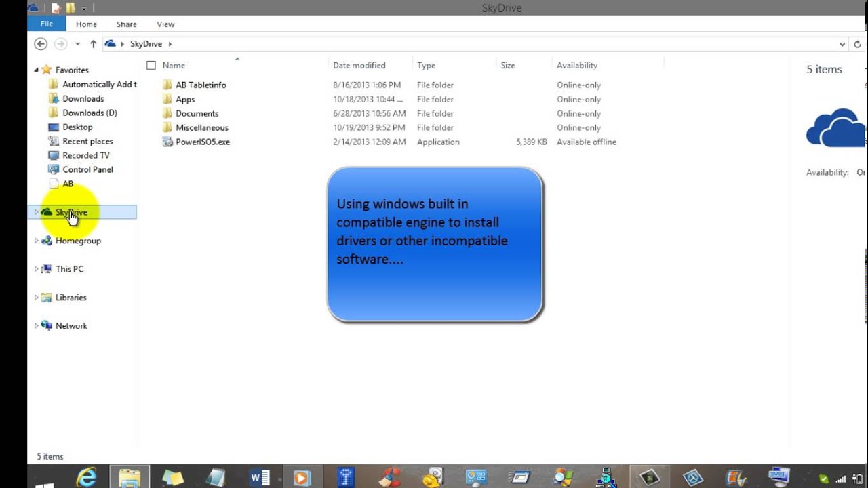Expand the SkyDrive tree node
868x488 pixels.
[37, 212]
